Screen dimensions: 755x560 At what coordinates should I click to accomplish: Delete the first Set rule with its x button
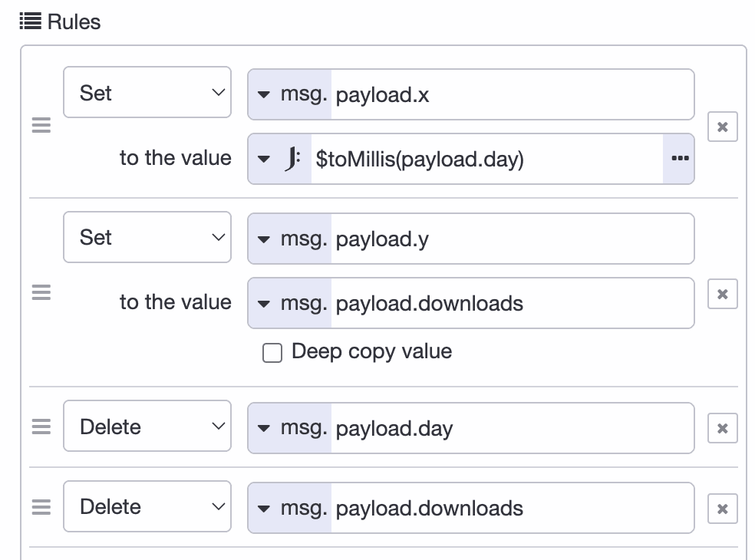pos(722,127)
